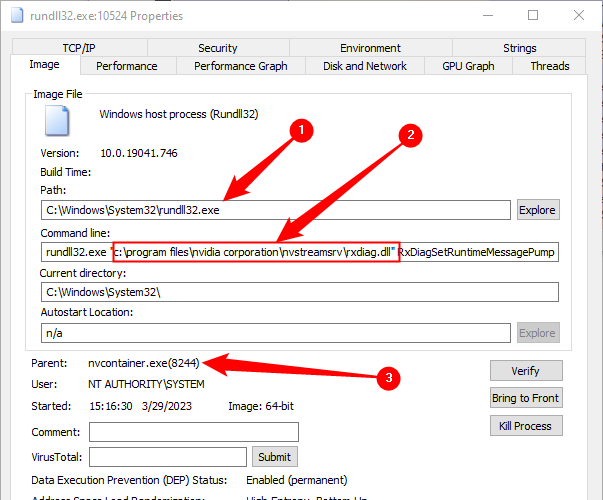603x500 pixels.
Task: Click into the Comment text field
Action: click(193, 432)
